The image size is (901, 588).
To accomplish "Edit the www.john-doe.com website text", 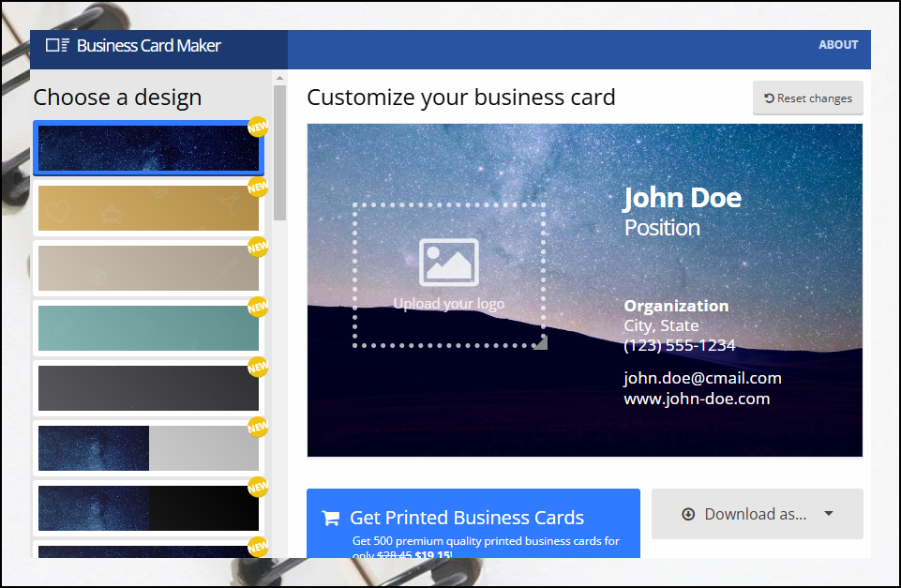I will click(x=697, y=399).
